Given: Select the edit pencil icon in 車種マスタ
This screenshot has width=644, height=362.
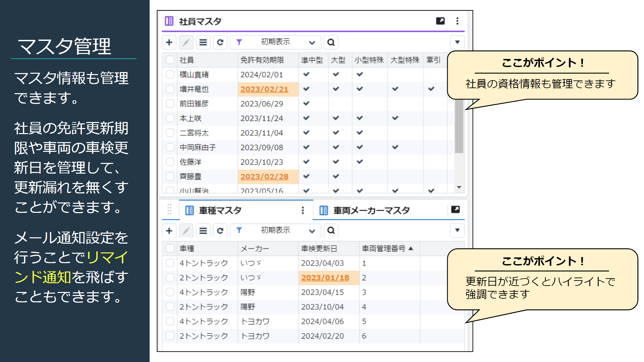Looking at the screenshot, I should [x=186, y=231].
